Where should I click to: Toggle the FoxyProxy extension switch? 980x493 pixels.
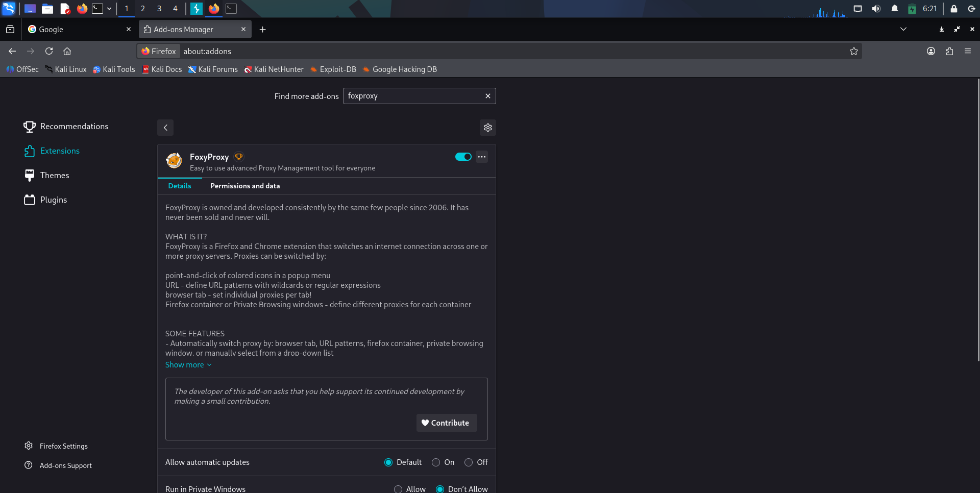point(463,157)
